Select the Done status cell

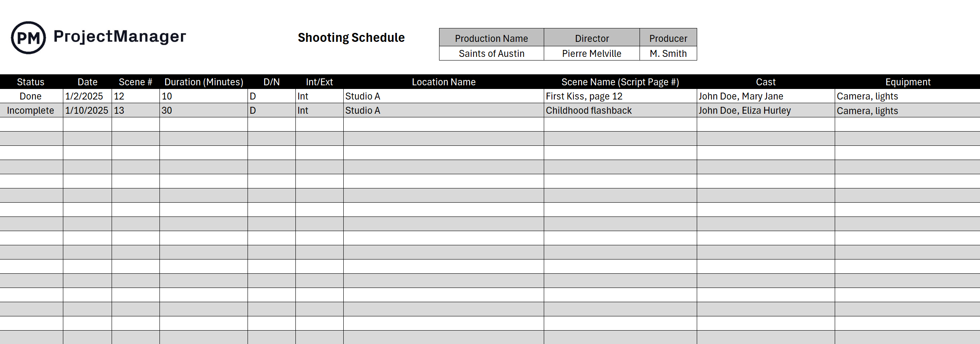(x=30, y=96)
